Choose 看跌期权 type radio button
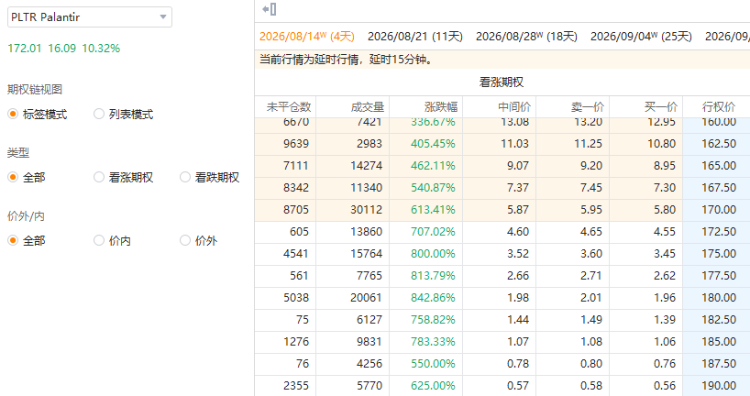This screenshot has width=750, height=396. [x=185, y=177]
